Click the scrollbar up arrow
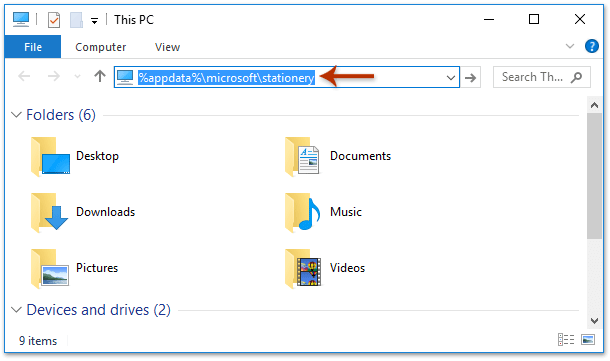 [594, 105]
